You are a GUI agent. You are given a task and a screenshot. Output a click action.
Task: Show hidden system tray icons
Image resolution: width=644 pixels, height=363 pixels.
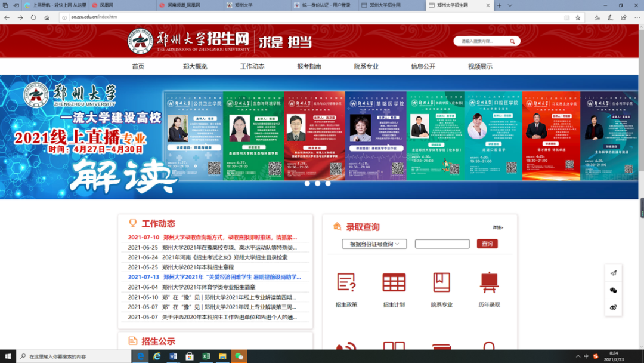[x=578, y=356]
